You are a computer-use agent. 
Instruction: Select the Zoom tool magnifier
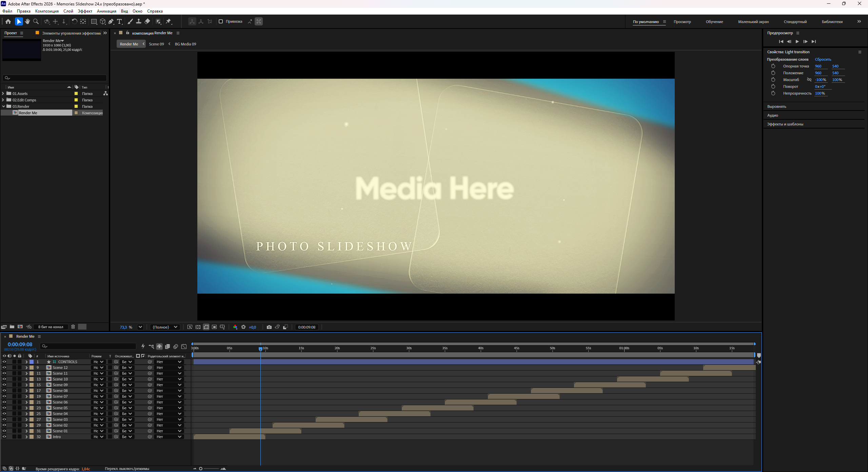pyautogui.click(x=36, y=21)
